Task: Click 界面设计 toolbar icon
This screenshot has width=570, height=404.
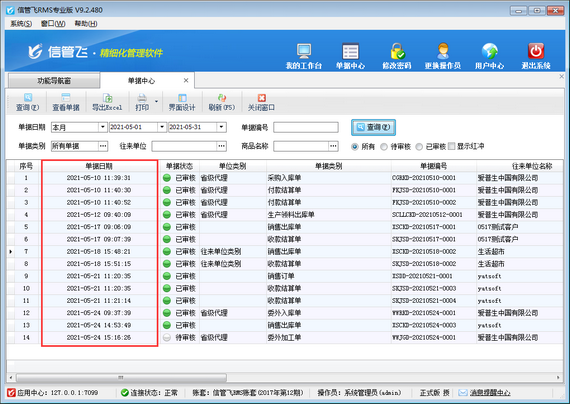Action: (182, 98)
